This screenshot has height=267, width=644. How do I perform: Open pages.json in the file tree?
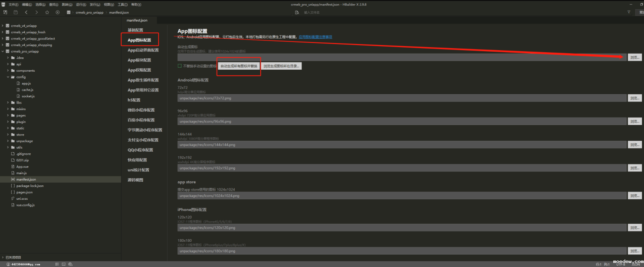[25, 192]
